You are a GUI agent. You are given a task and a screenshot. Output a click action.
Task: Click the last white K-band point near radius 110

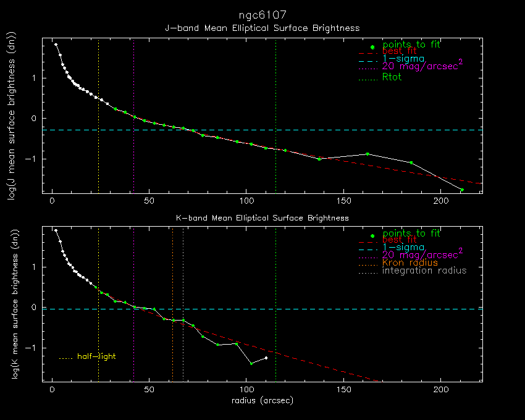266,358
